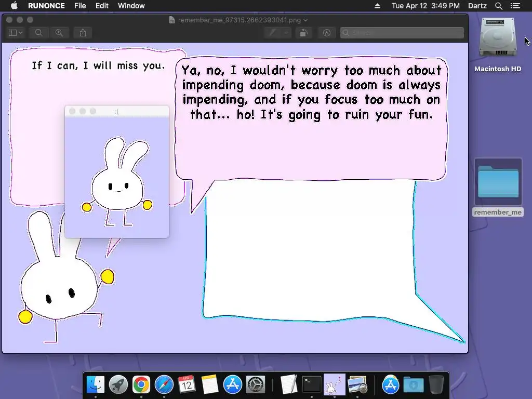Open App Store icon right of Dock divider
This screenshot has height=399, width=532.
pyautogui.click(x=391, y=385)
